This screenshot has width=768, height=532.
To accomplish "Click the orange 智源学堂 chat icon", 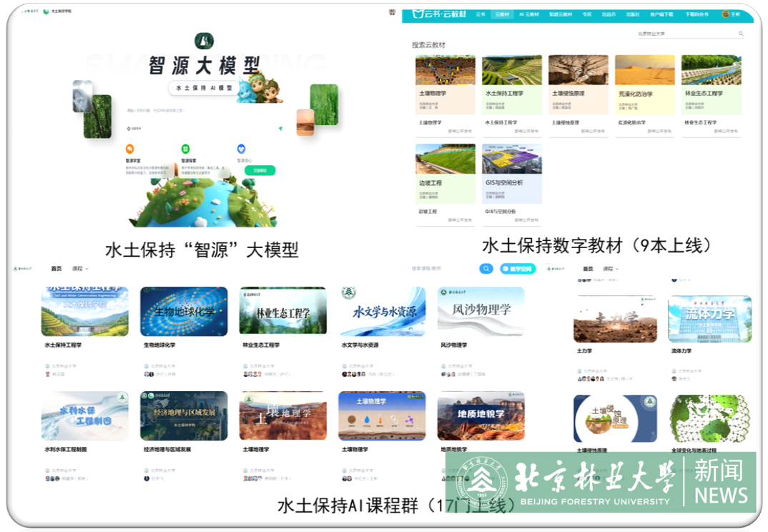I will click(x=129, y=149).
